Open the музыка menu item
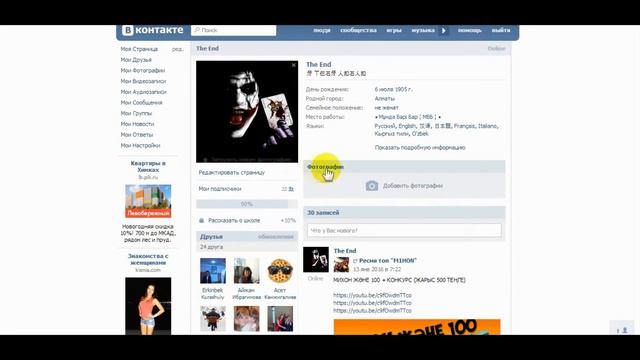640x360 pixels. (x=423, y=30)
